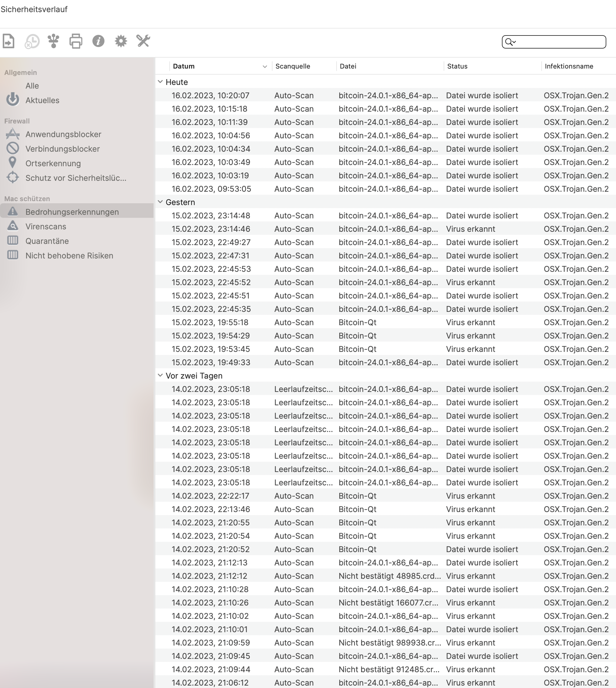Click the printer icon in toolbar
This screenshot has height=688, width=616.
76,41
